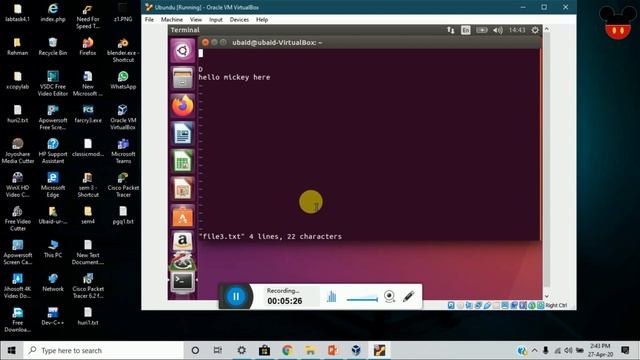
Task: Open the Ubuntu sound volume indicator
Action: coord(498,30)
